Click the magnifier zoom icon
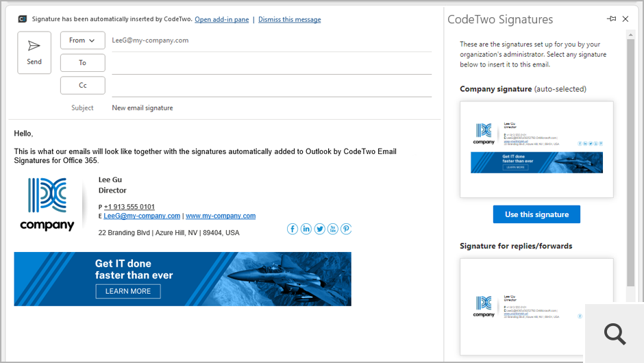This screenshot has width=644, height=363. pyautogui.click(x=615, y=334)
